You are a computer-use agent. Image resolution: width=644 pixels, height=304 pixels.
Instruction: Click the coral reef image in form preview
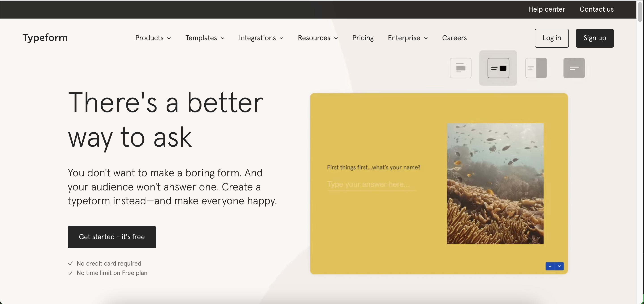(495, 184)
